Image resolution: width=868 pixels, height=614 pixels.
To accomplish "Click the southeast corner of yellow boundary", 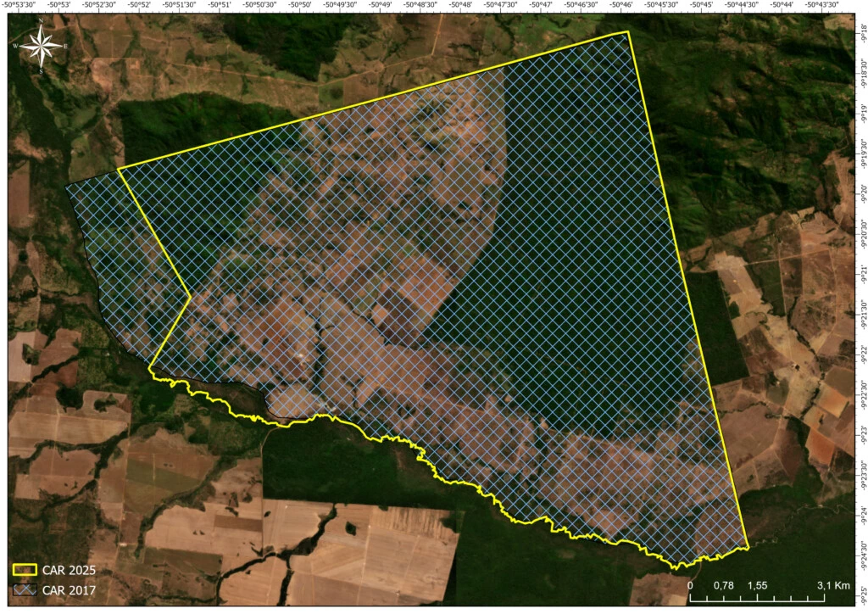I will 748,547.
